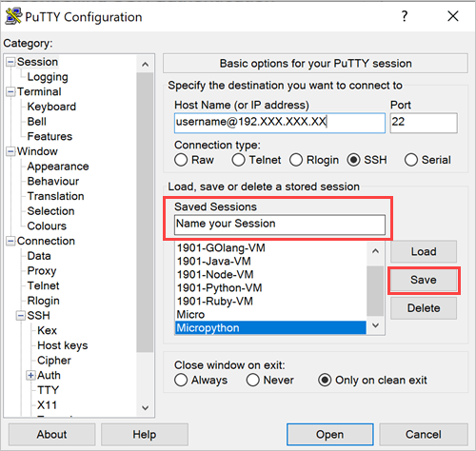Close the PuTTY Configuration window
Image resolution: width=476 pixels, height=451 pixels.
pos(453,16)
